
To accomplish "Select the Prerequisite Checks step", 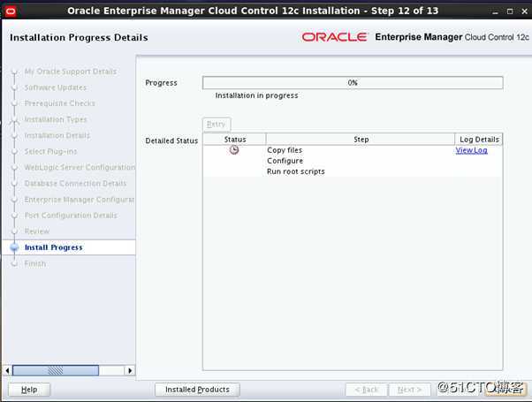I will point(60,103).
